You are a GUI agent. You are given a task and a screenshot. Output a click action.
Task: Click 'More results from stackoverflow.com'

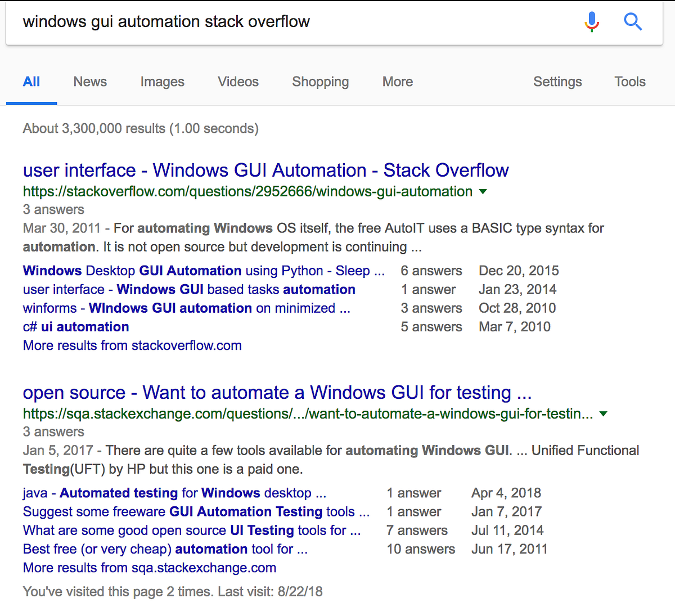(132, 345)
